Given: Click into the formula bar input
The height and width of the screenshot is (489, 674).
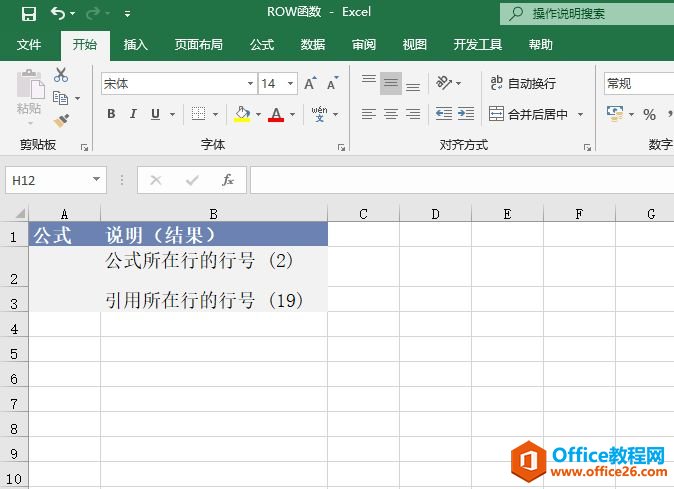Looking at the screenshot, I should click(x=462, y=180).
